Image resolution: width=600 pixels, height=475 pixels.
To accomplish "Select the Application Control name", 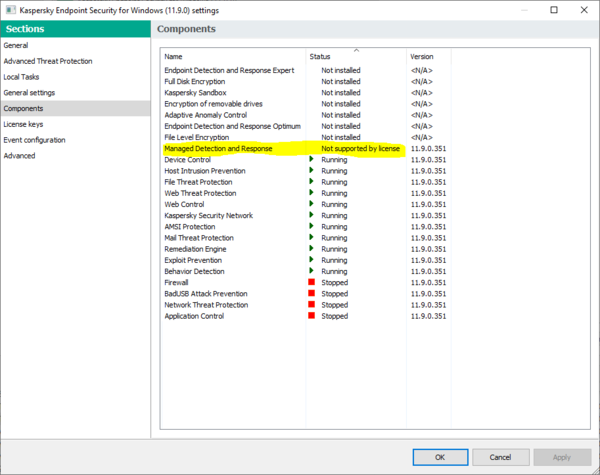I will 194,316.
